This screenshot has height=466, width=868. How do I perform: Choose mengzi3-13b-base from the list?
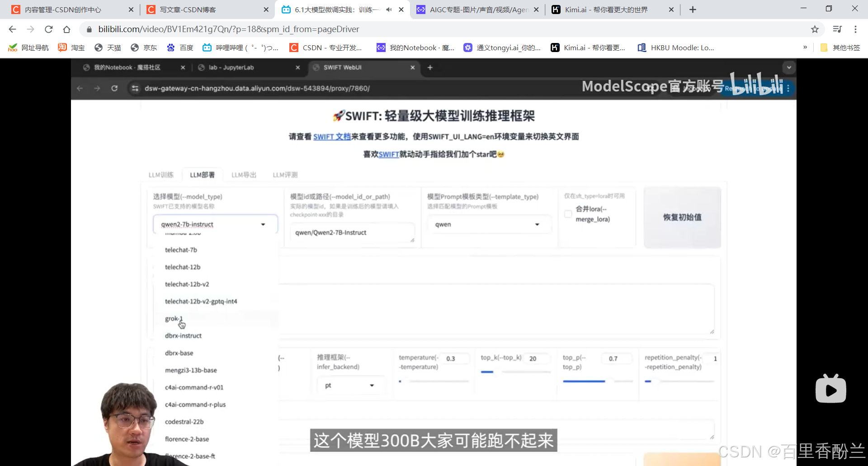tap(191, 370)
